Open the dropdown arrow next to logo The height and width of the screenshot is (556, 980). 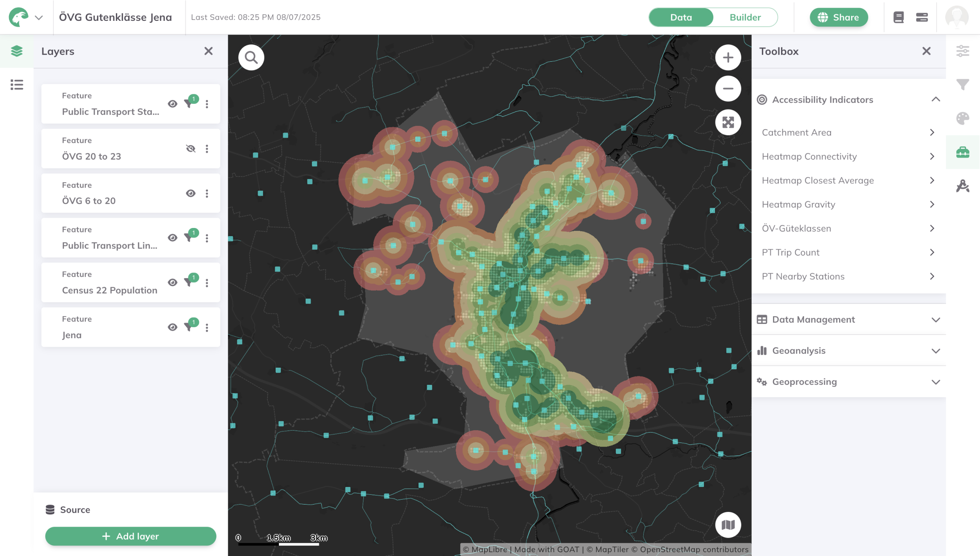pos(39,18)
